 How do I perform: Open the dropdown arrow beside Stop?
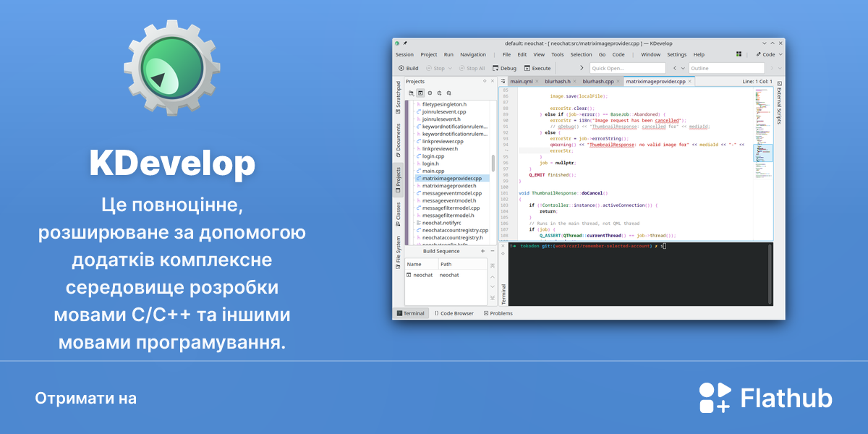[x=450, y=68]
